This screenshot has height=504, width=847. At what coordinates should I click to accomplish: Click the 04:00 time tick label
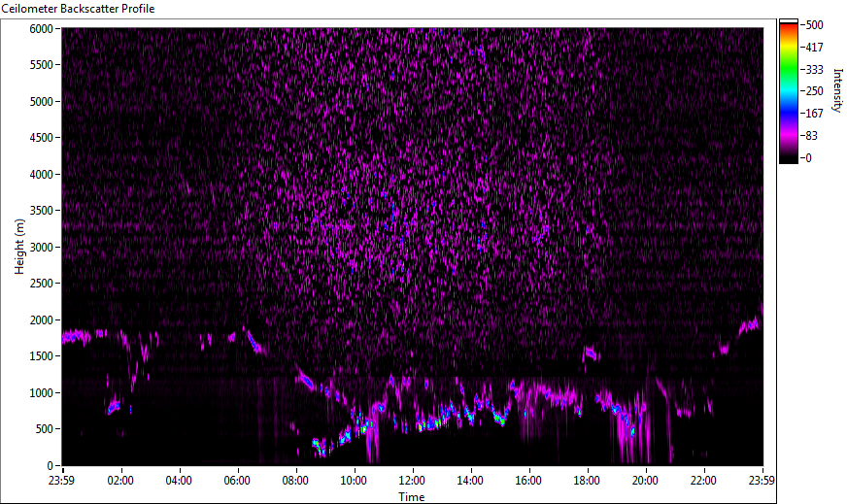pyautogui.click(x=179, y=481)
